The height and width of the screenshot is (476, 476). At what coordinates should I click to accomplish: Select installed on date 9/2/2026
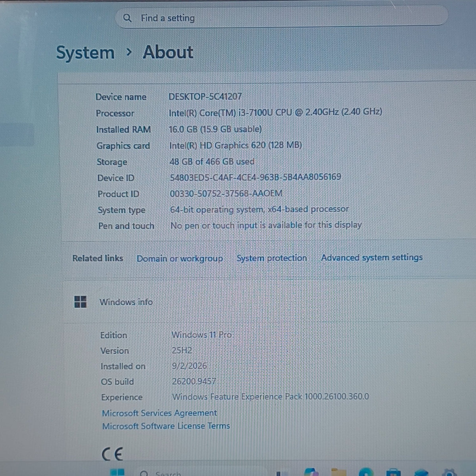click(189, 366)
